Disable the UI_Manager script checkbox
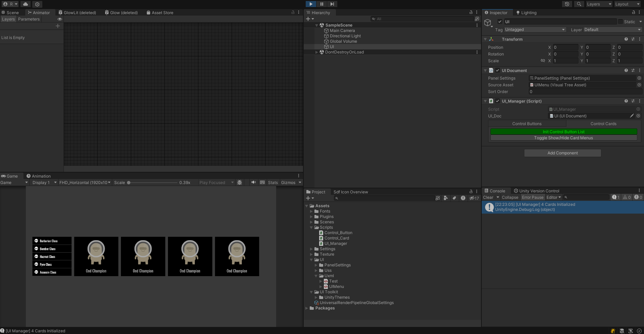Viewport: 644px width, 334px height. pos(498,101)
